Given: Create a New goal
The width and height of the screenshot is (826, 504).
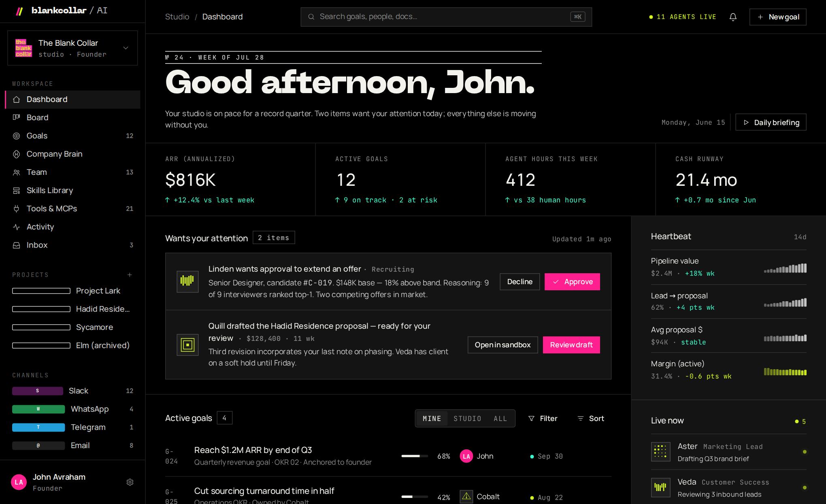Looking at the screenshot, I should (778, 17).
